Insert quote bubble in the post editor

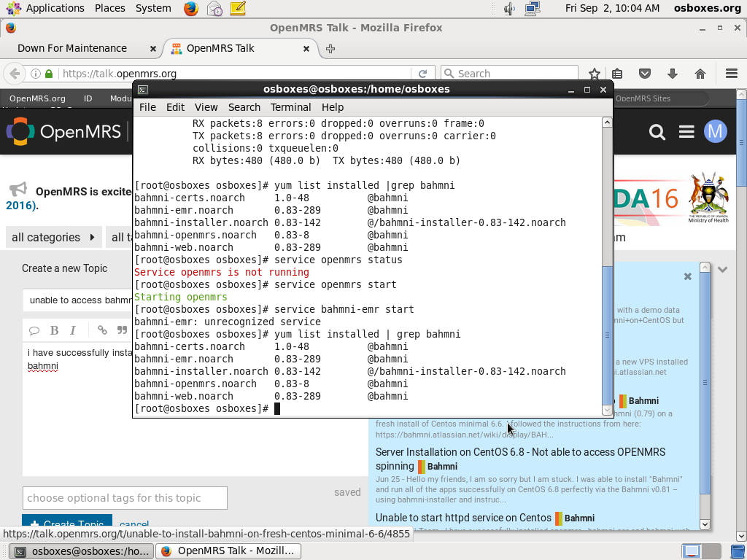click(x=34, y=330)
